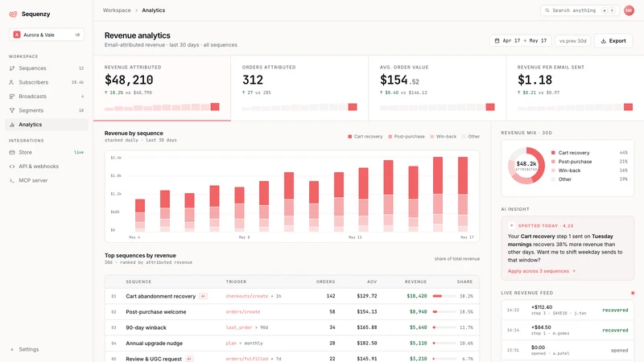Sort table by Trigger column
Image resolution: width=644 pixels, height=362 pixels.
pyautogui.click(x=236, y=282)
